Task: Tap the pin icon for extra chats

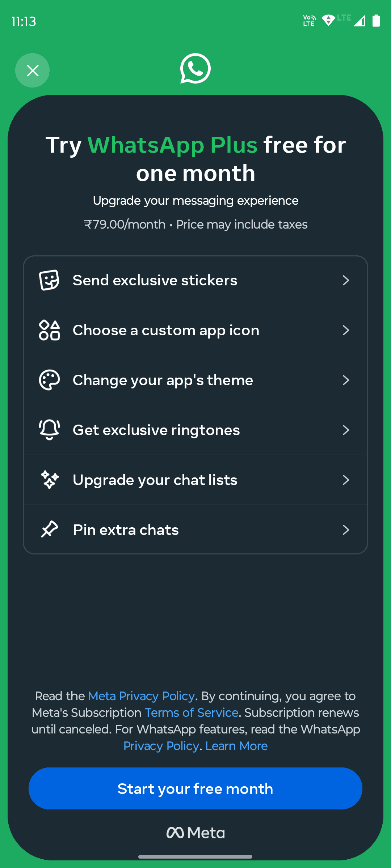Action: [x=50, y=529]
